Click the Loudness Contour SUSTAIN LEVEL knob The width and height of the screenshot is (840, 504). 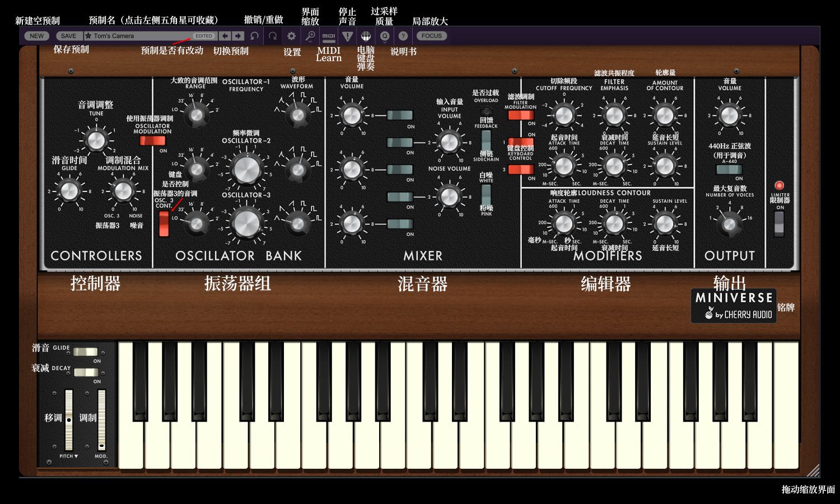(x=665, y=223)
